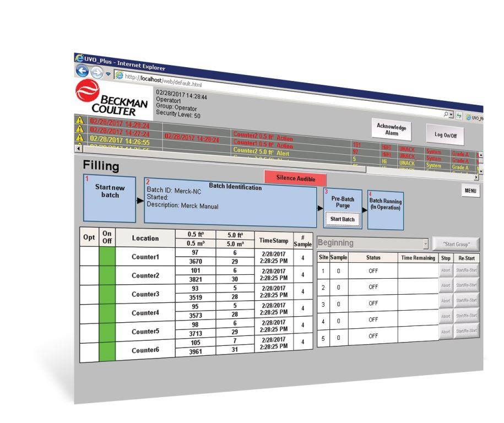This screenshot has width=504, height=423.
Task: Open the dropdown arrow next to the magnifier
Action: pos(451,115)
